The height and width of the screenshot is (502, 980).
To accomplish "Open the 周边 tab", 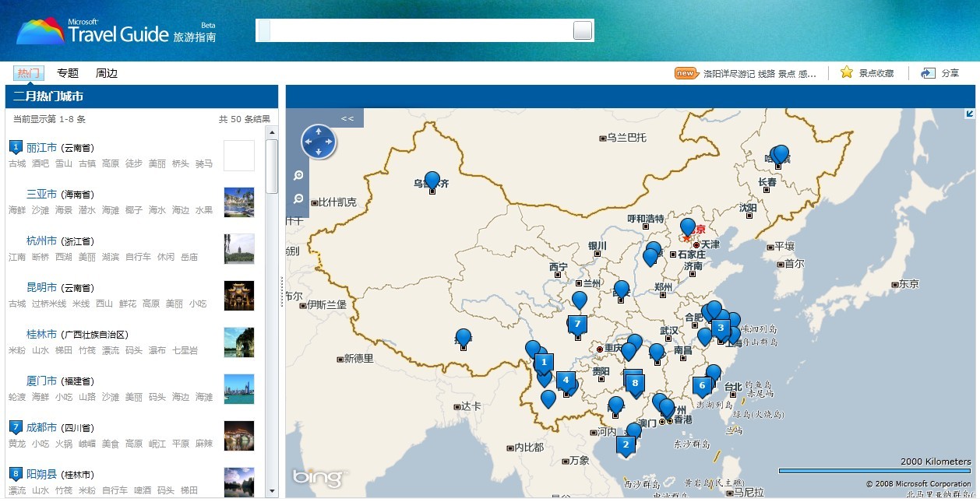I will pos(107,73).
